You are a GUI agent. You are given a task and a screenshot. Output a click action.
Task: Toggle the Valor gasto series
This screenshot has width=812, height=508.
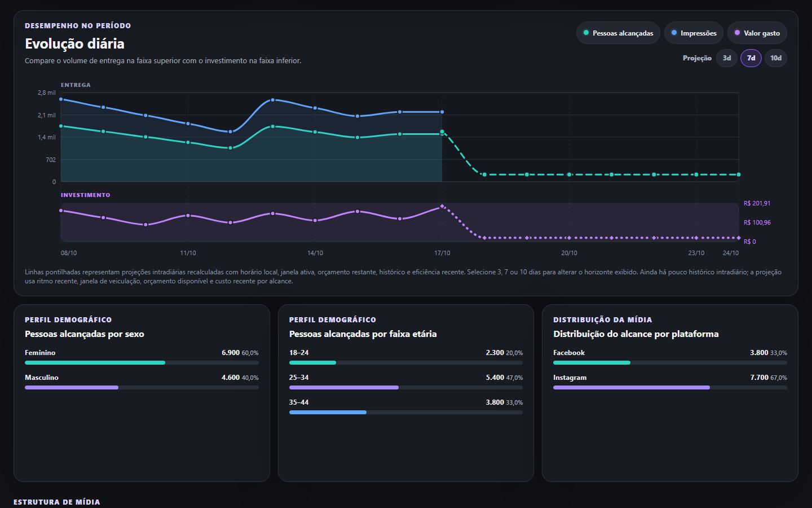click(757, 33)
